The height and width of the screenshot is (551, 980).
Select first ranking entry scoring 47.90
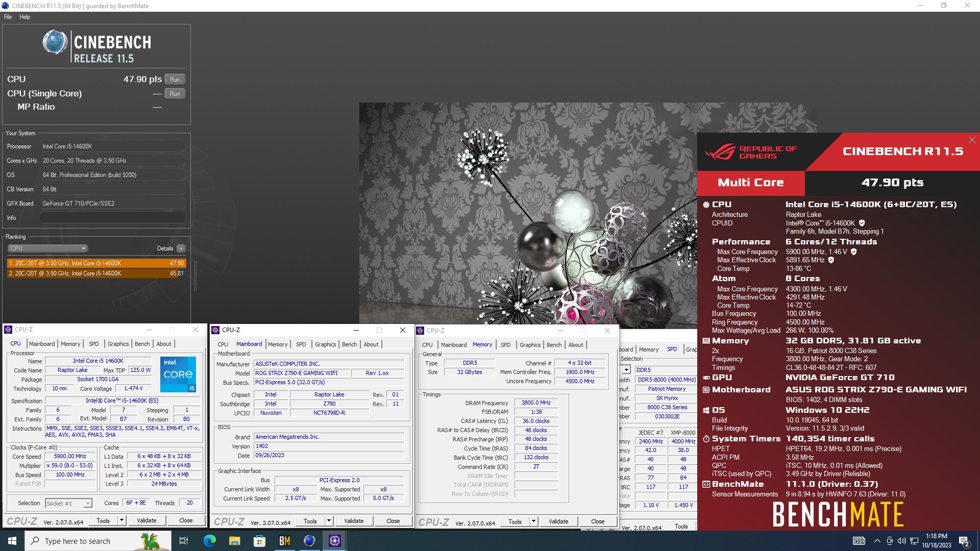click(x=96, y=263)
